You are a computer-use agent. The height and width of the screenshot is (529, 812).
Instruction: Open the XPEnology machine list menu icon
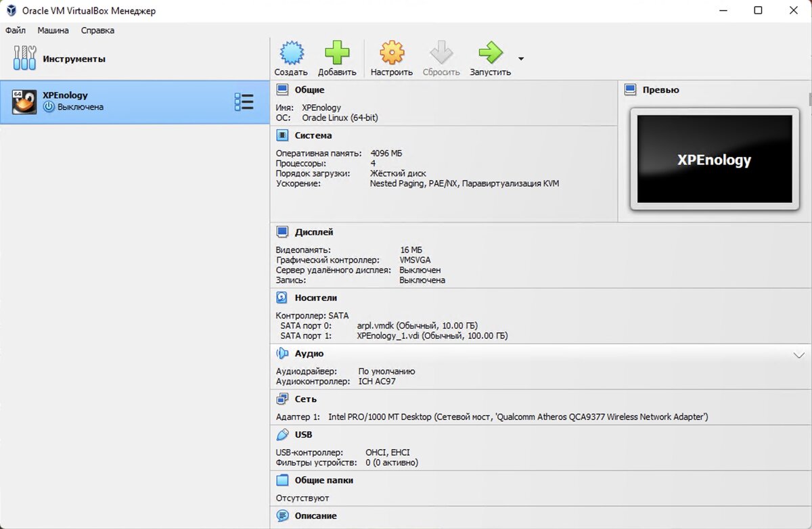click(x=244, y=101)
